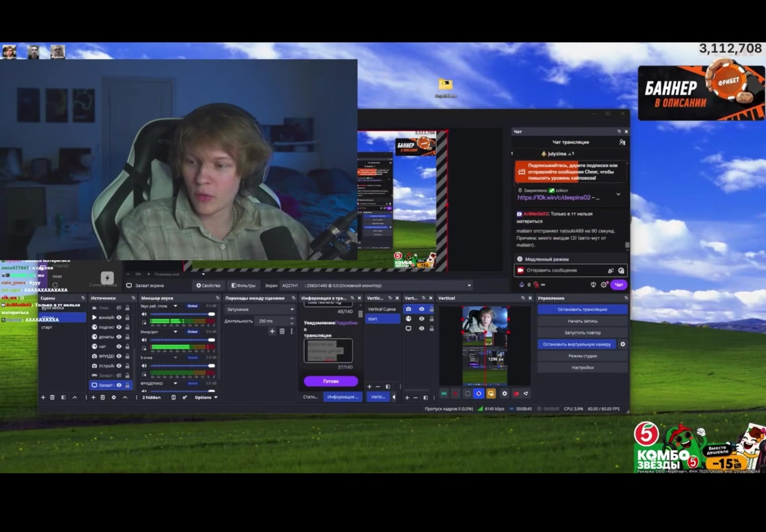Click Остановить трансляцию button
This screenshot has height=532, width=766.
tap(583, 309)
